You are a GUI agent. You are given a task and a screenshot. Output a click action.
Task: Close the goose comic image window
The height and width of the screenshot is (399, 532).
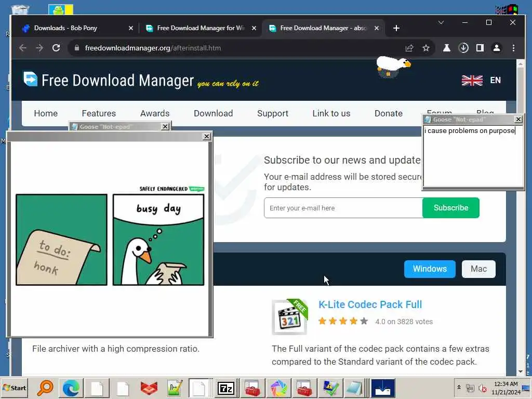[x=207, y=137]
